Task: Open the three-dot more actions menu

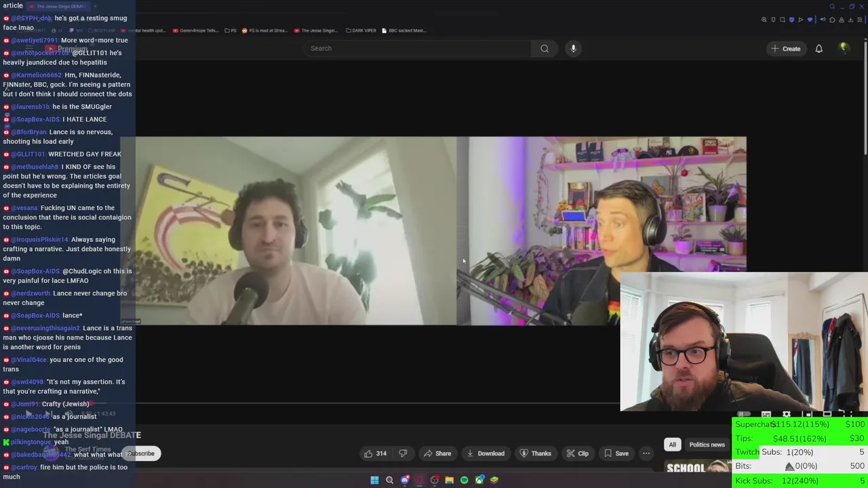Action: [x=646, y=453]
